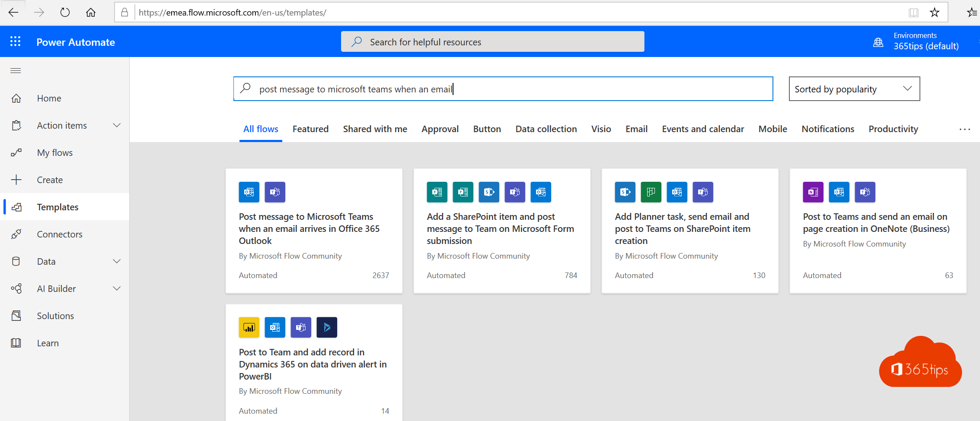Select the All flows tab

coord(261,129)
